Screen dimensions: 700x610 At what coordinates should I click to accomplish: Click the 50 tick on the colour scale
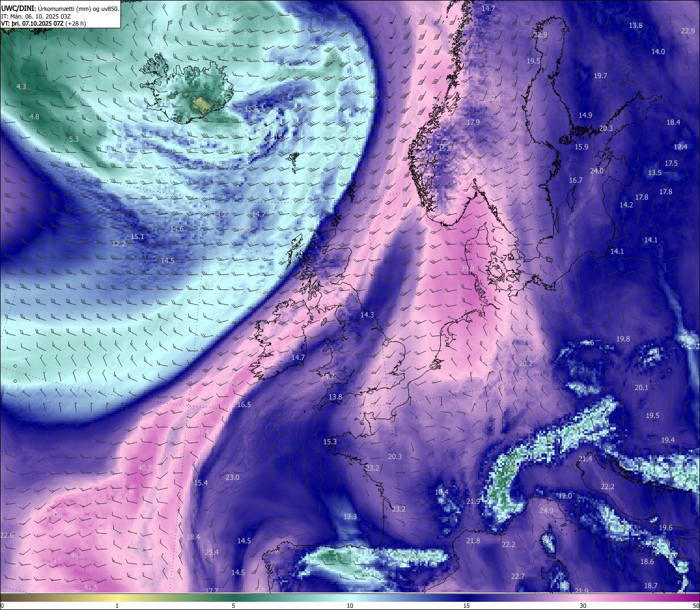696,606
